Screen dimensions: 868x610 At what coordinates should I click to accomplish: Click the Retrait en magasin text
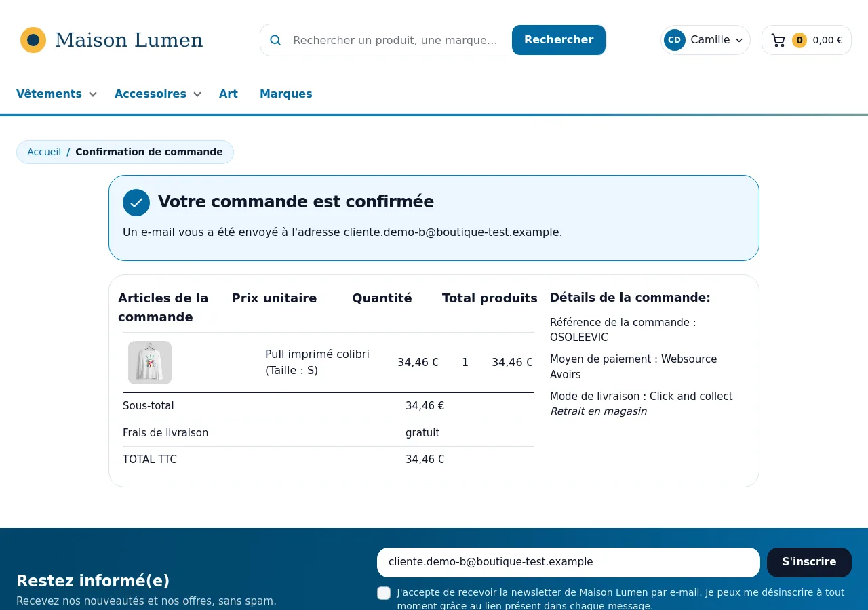click(x=598, y=411)
